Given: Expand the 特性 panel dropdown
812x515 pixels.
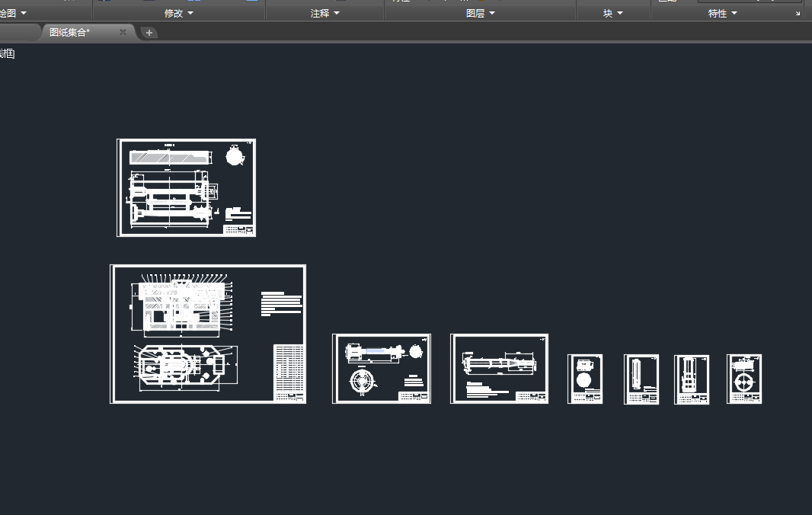Looking at the screenshot, I should click(722, 14).
